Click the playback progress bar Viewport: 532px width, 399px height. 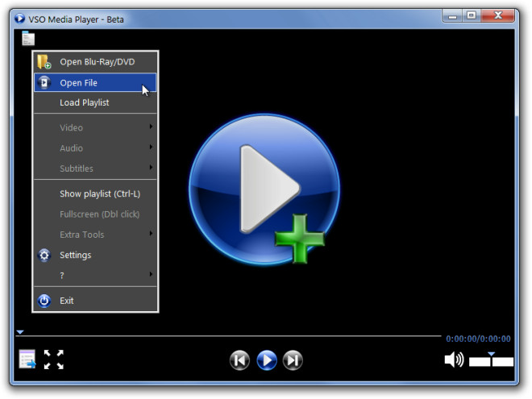pyautogui.click(x=228, y=336)
